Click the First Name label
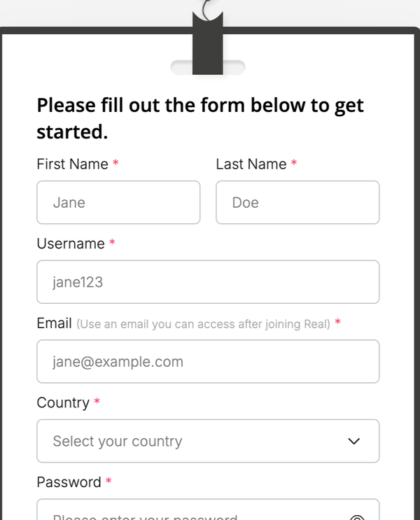Image resolution: width=420 pixels, height=520 pixels. pyautogui.click(x=72, y=164)
